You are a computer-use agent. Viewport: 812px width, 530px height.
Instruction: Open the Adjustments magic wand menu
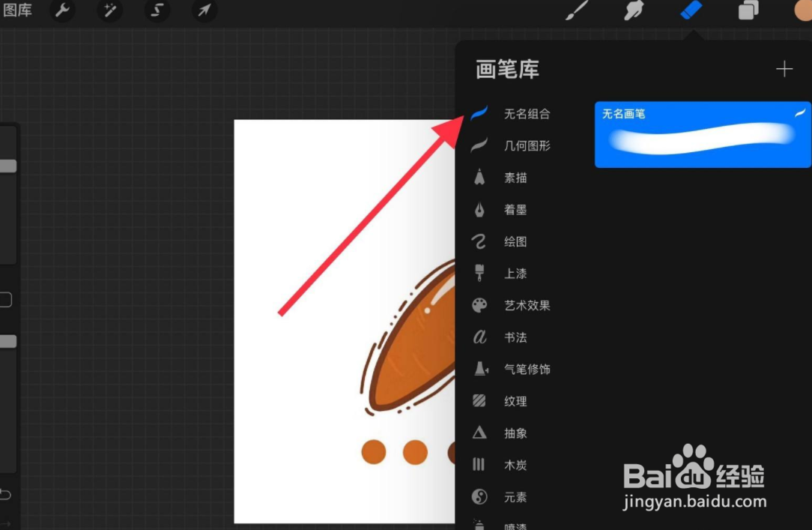coord(110,11)
